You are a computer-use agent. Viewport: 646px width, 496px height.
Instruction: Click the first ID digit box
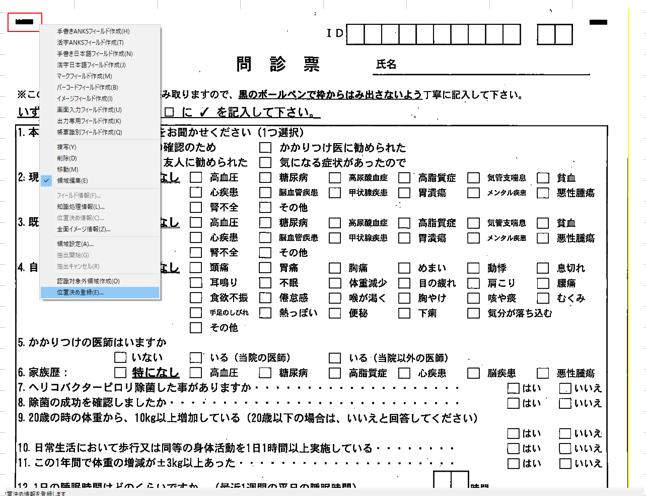coord(361,34)
